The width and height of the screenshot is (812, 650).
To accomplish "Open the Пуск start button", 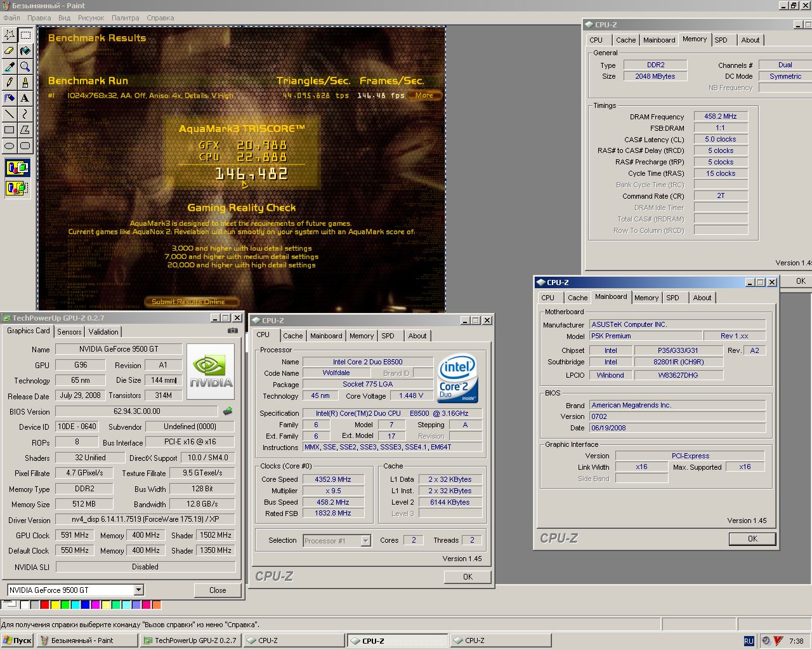I will [x=17, y=640].
